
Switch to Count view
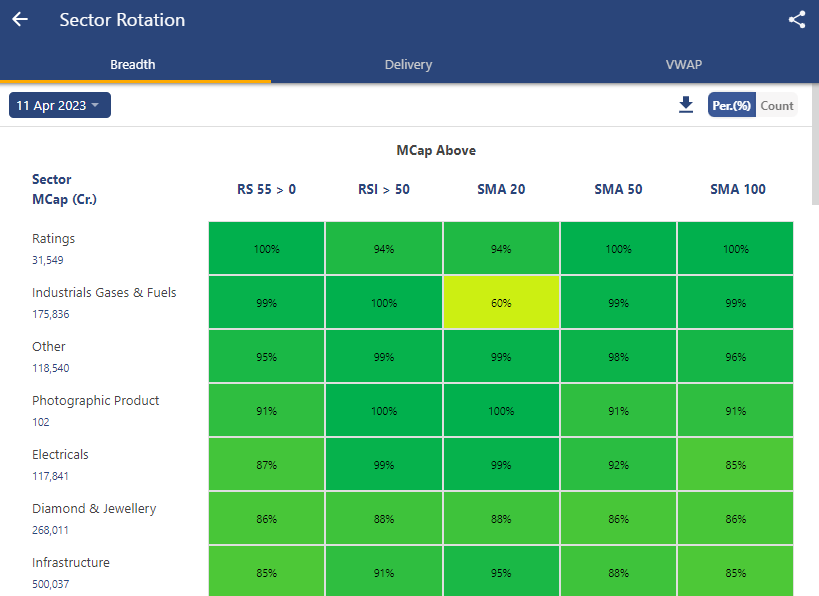click(x=777, y=105)
